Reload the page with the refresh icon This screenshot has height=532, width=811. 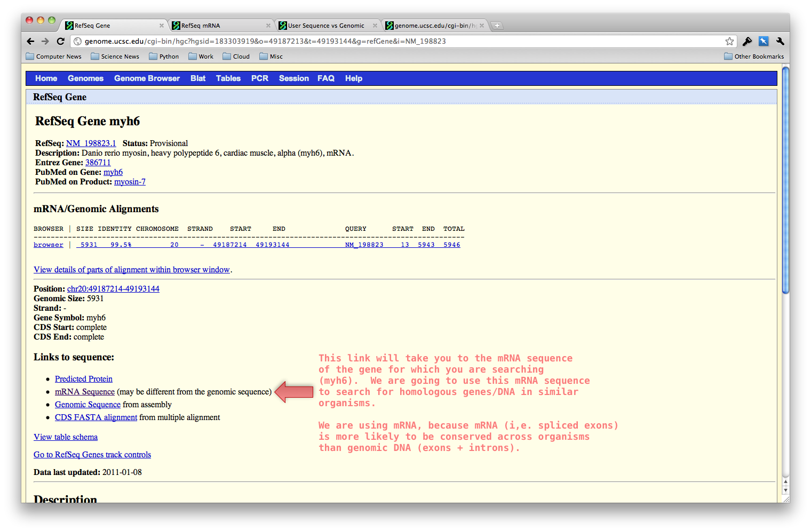pos(60,41)
